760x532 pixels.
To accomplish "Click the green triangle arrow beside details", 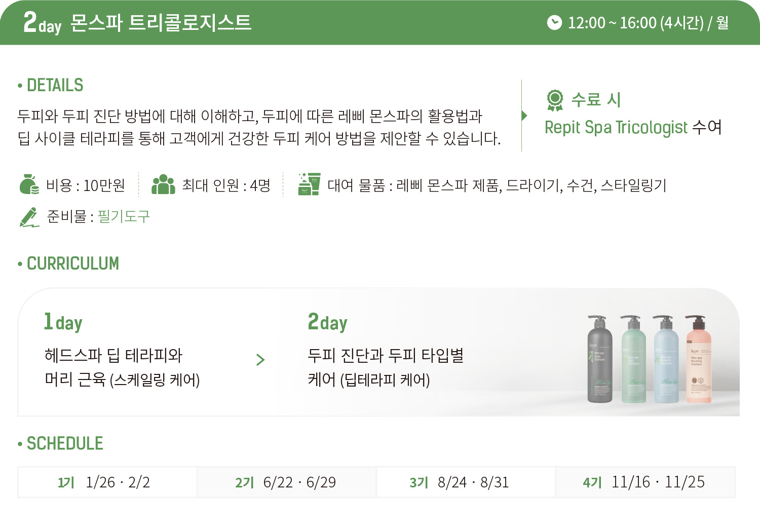I will [x=524, y=116].
